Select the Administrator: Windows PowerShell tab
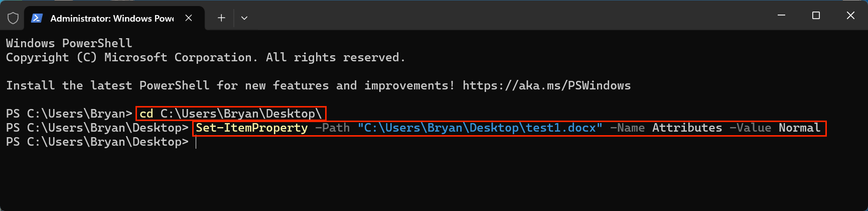The image size is (868, 211). [111, 18]
